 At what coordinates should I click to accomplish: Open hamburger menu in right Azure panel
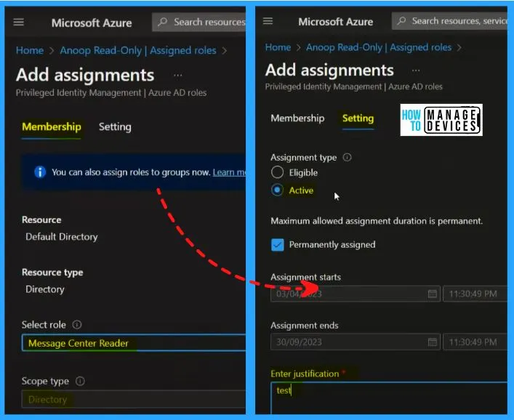(x=268, y=21)
